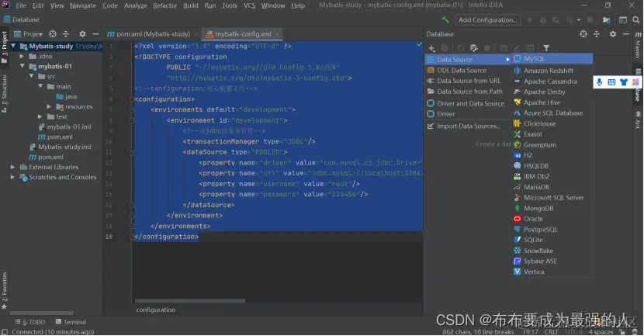Click the shirt icon in floating toolbar

(624, 82)
